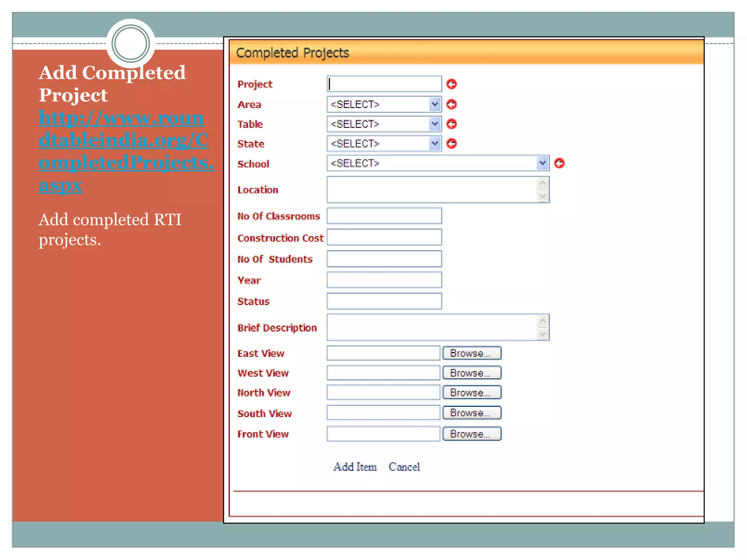This screenshot has width=747, height=560.
Task: Click the 'No Of Classrooms' label
Action: click(x=279, y=216)
